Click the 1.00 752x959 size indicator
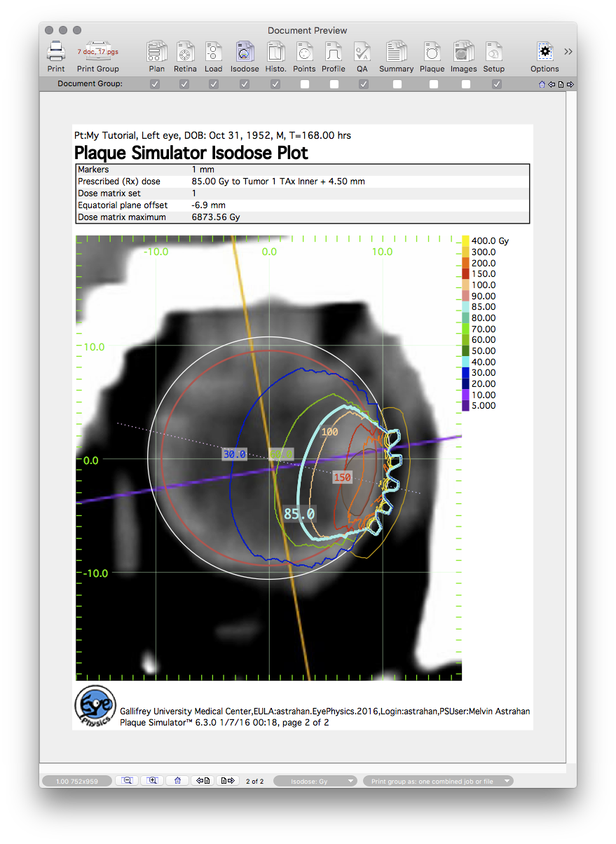616x844 pixels. pyautogui.click(x=77, y=781)
